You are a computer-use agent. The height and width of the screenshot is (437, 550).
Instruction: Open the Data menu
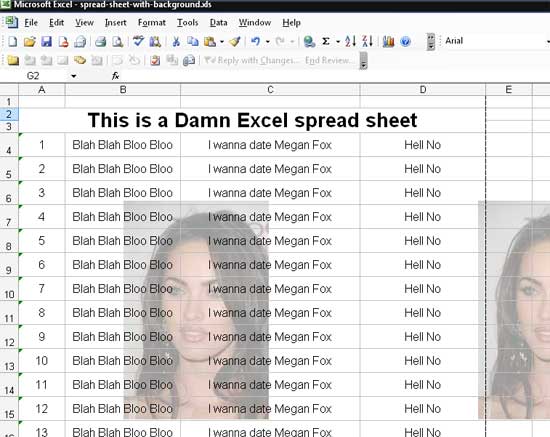coord(219,23)
